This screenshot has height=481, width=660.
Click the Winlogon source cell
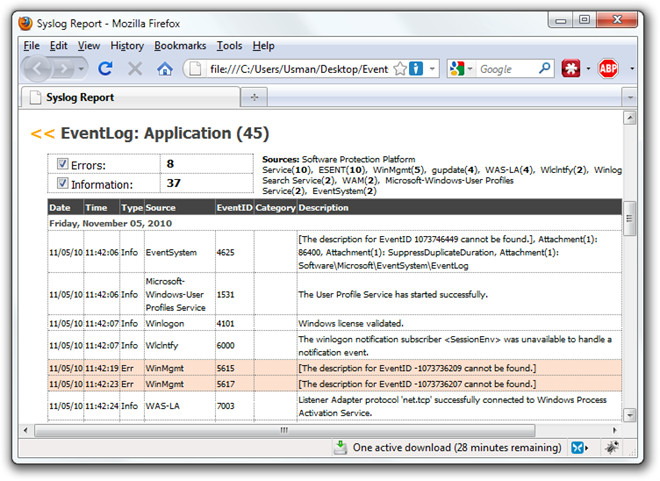pyautogui.click(x=180, y=323)
